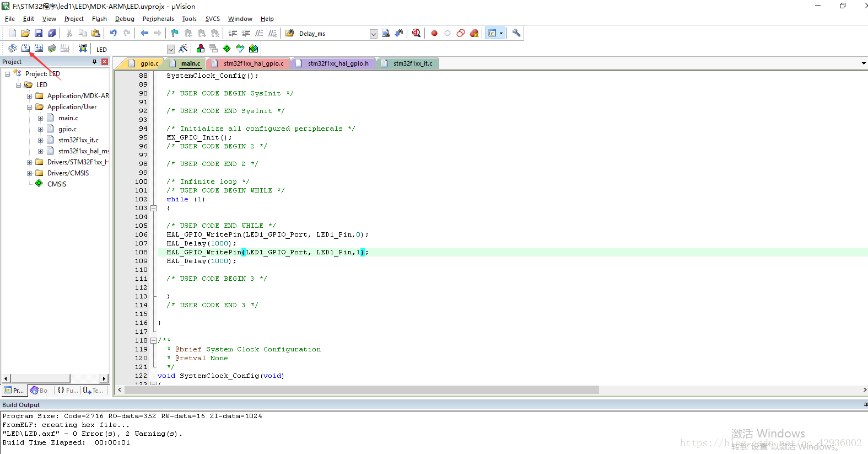
Task: Click the Rebuild all target files icon
Action: coord(39,49)
